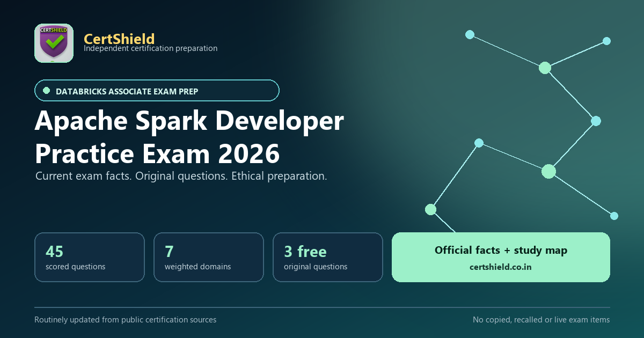Click the '7 weighted domains' card
This screenshot has width=644, height=338.
pos(209,257)
